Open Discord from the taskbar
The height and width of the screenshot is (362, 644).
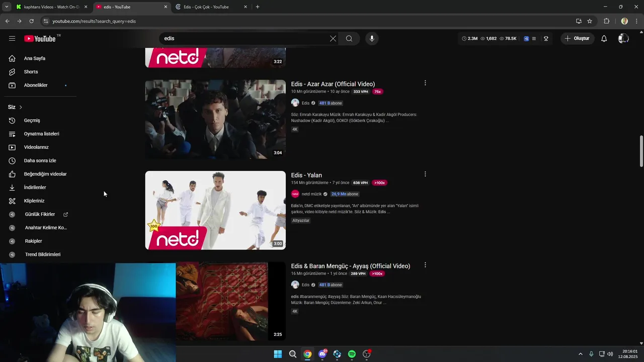(x=323, y=354)
